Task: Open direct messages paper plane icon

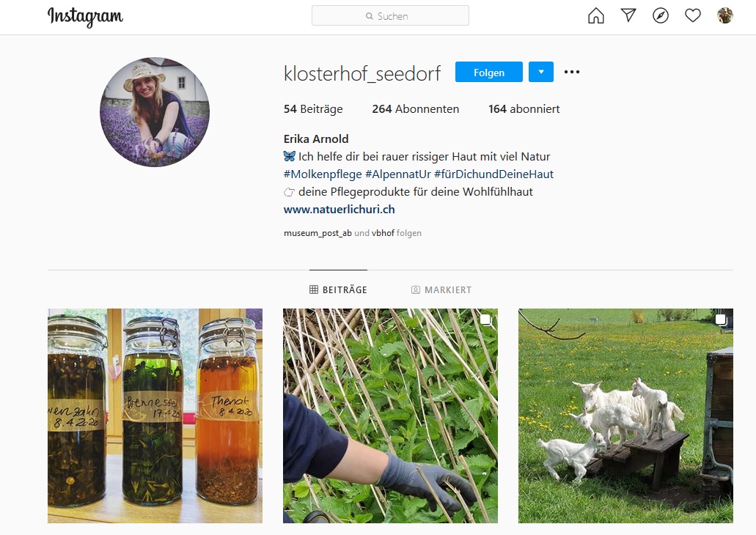Action: point(628,15)
